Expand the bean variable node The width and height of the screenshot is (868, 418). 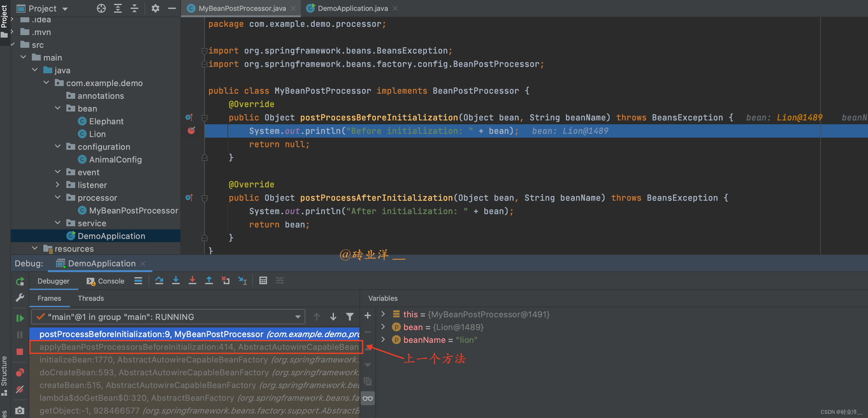383,327
